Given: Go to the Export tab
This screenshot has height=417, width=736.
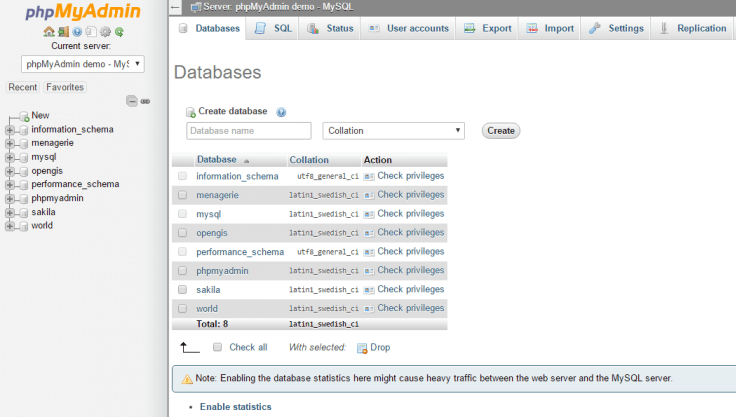Looking at the screenshot, I should [487, 28].
